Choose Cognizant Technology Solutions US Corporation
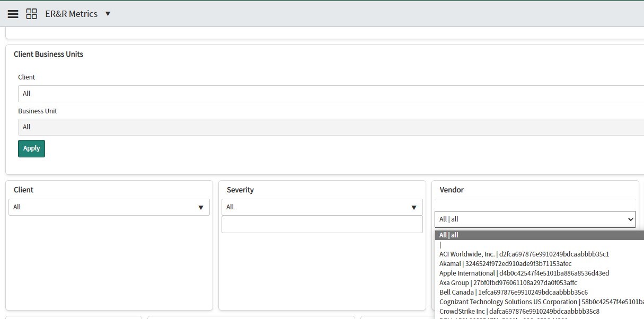Screen dimensions: 644x319 [504, 302]
